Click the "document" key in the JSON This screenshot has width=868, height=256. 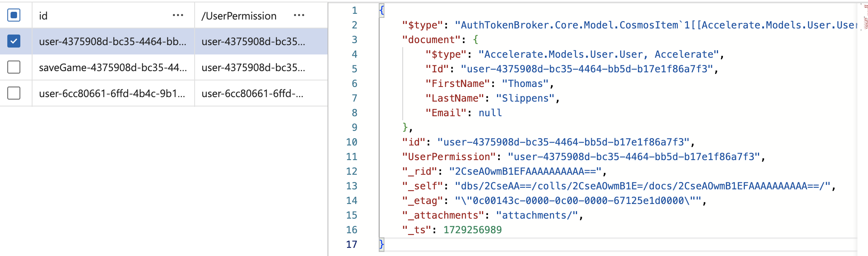[x=431, y=40]
